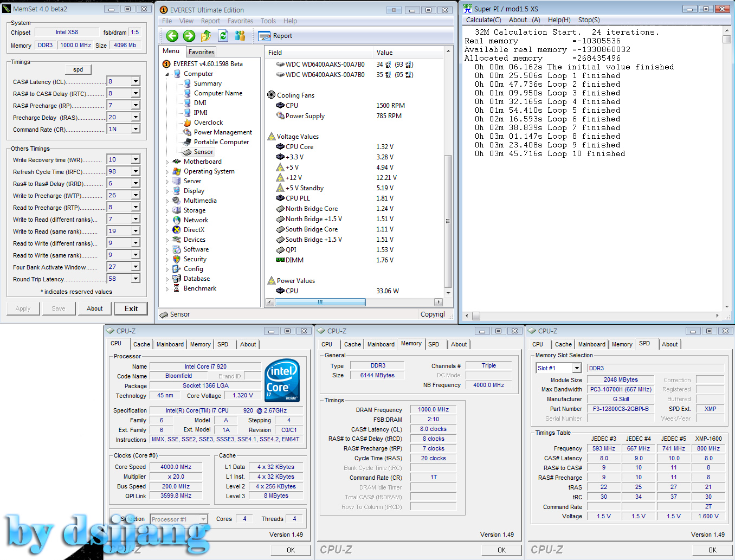Click the Intel Core i7 logo in CPU-Z
This screenshot has height=560, width=735.
282,381
